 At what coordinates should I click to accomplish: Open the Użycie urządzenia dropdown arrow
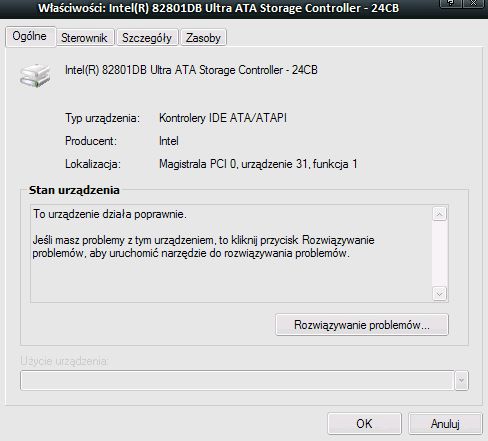coord(461,380)
